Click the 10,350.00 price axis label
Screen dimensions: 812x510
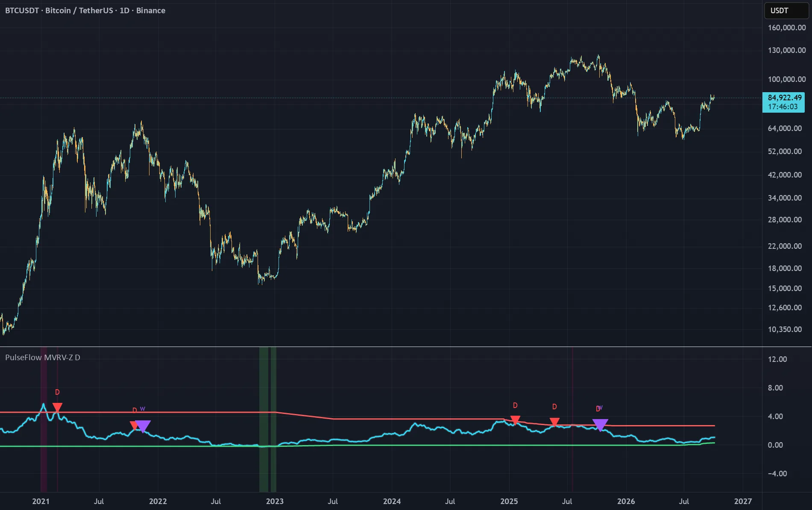(785, 329)
